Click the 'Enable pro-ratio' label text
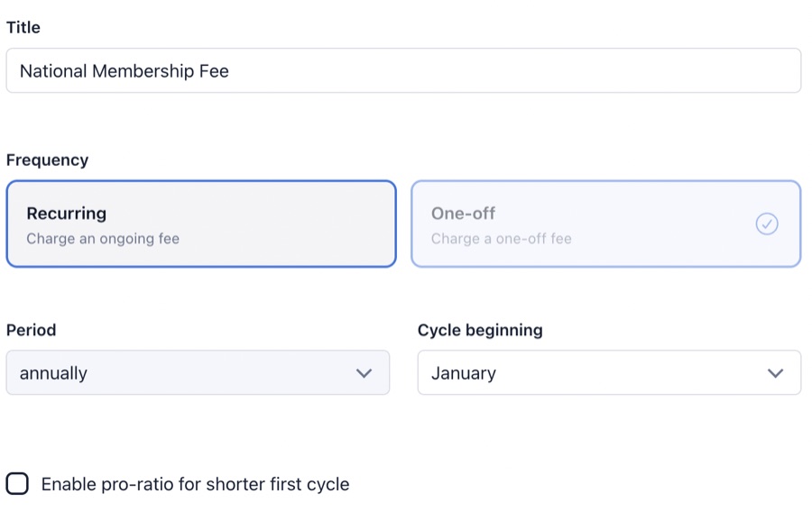 click(x=195, y=484)
